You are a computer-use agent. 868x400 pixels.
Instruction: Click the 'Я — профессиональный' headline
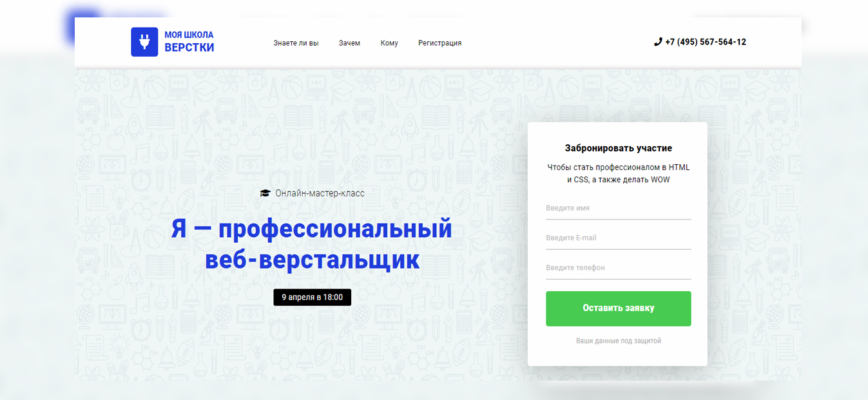point(311,229)
